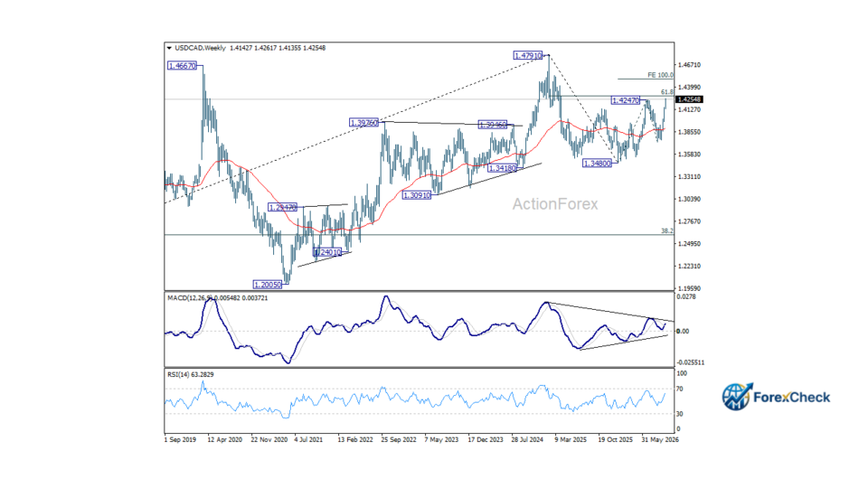Click the 19 Oct 2025 date label
The image size is (868, 488).
[615, 440]
